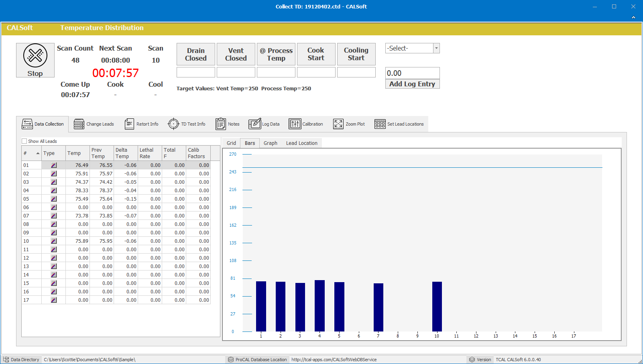Click the Lethal Rate column header
This screenshot has height=364, width=643.
(x=150, y=153)
